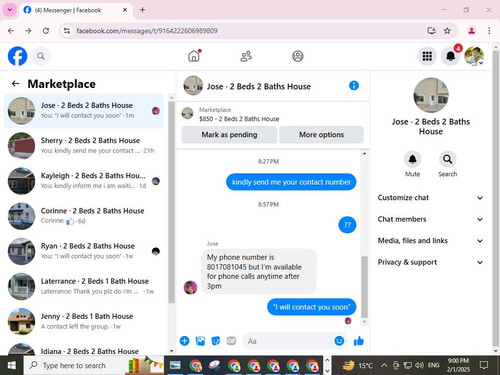Click Jose's avatar beside his message
500x375 pixels.
click(190, 287)
